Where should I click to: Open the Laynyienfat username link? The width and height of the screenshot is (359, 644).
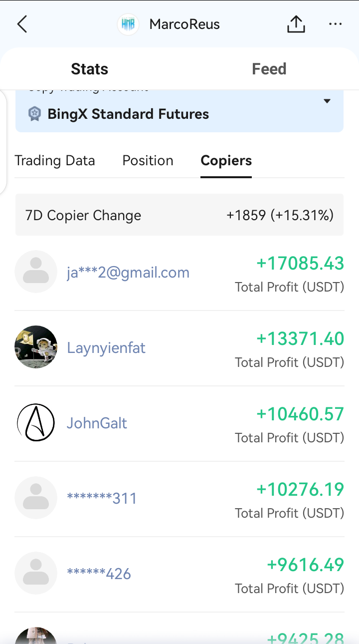click(x=106, y=347)
